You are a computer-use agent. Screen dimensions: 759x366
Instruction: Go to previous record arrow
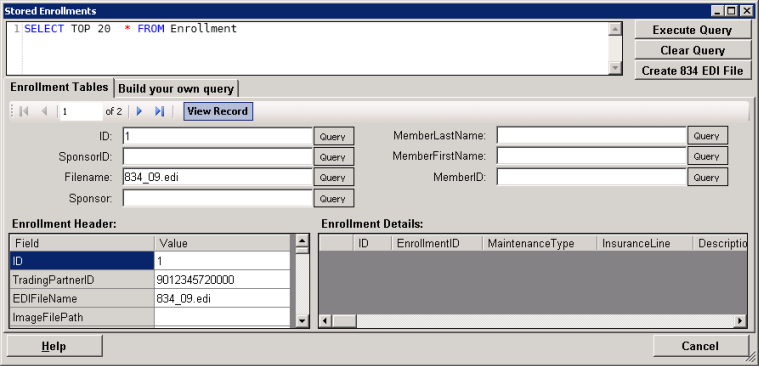(44, 111)
